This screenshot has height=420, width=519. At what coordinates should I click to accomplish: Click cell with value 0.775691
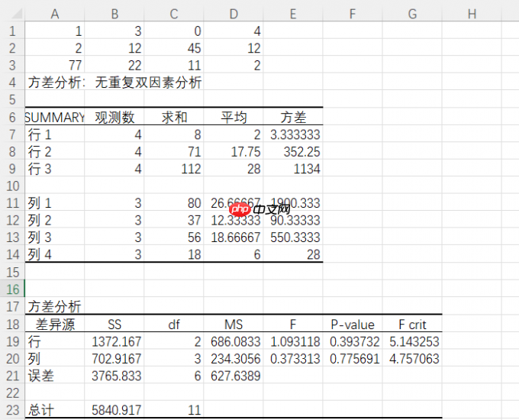click(x=353, y=359)
